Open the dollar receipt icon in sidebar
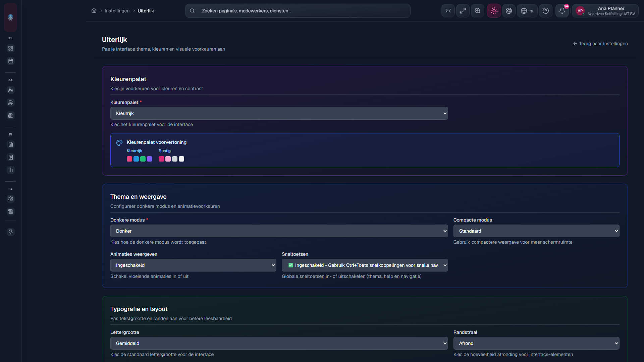644x362 pixels. click(x=11, y=157)
